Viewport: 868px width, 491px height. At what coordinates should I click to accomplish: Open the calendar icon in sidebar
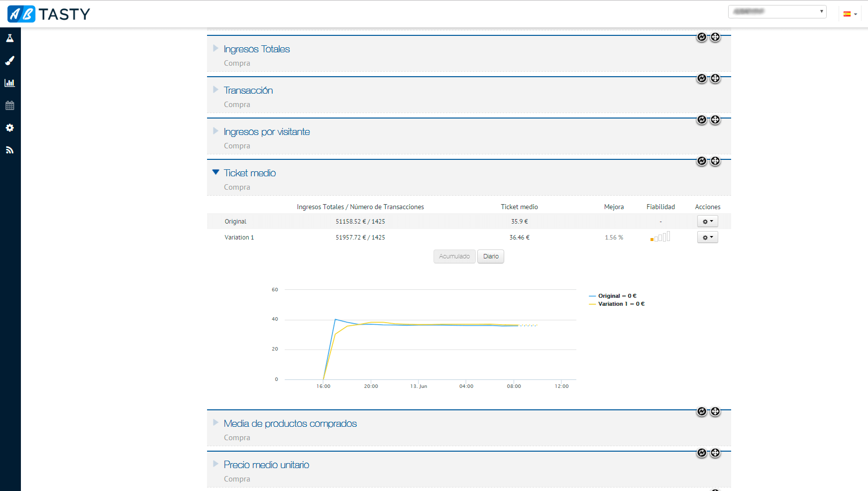click(9, 105)
